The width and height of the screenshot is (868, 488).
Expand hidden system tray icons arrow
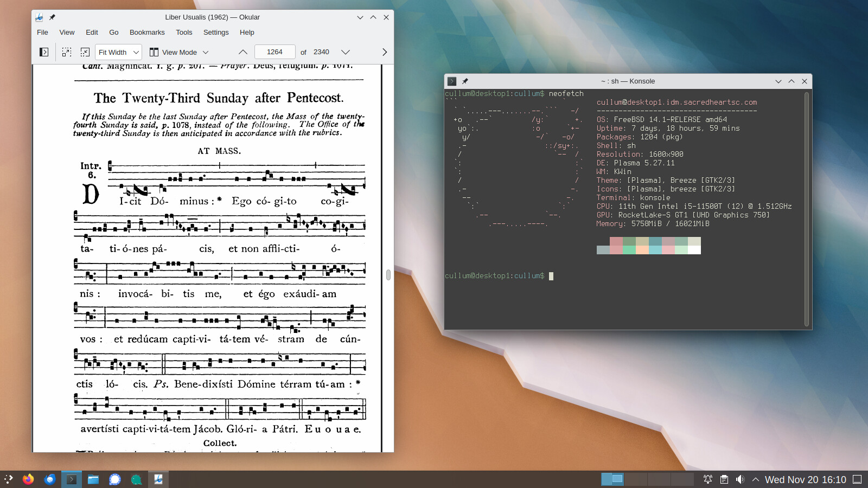click(755, 479)
